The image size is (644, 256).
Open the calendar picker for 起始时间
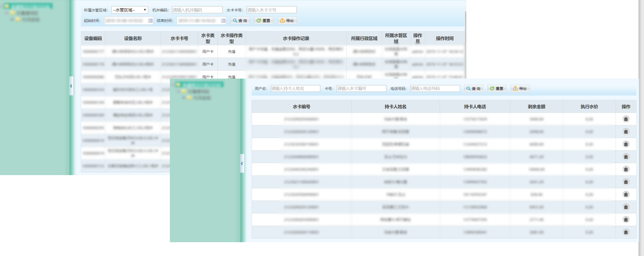click(150, 21)
